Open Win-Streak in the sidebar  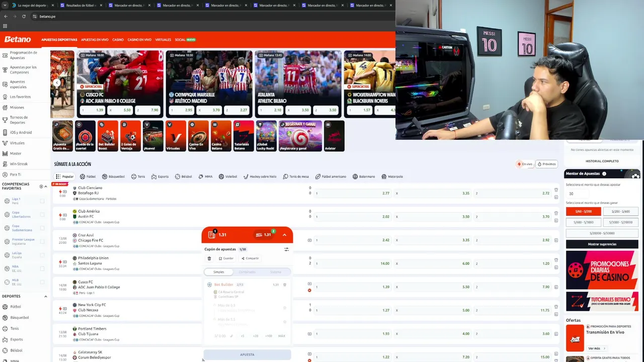click(x=19, y=164)
